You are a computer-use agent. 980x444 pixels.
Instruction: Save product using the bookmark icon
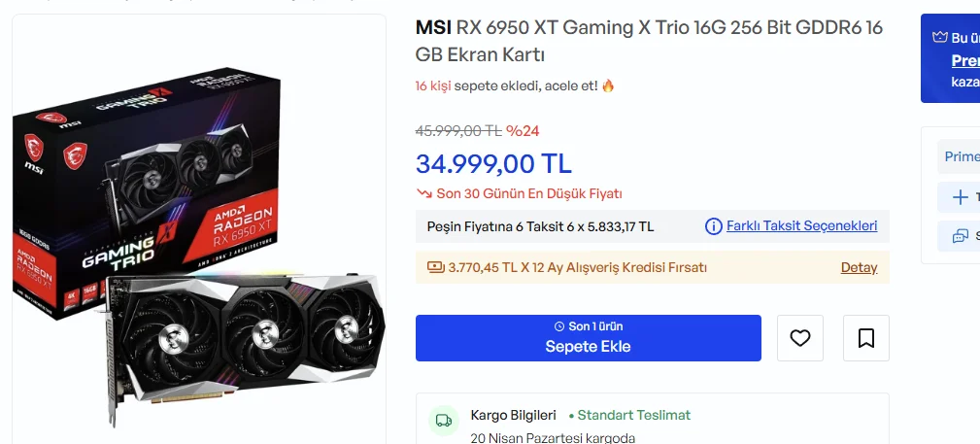pyautogui.click(x=866, y=338)
